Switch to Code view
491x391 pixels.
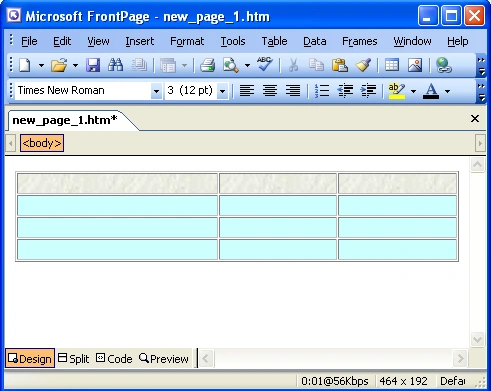pos(114,359)
